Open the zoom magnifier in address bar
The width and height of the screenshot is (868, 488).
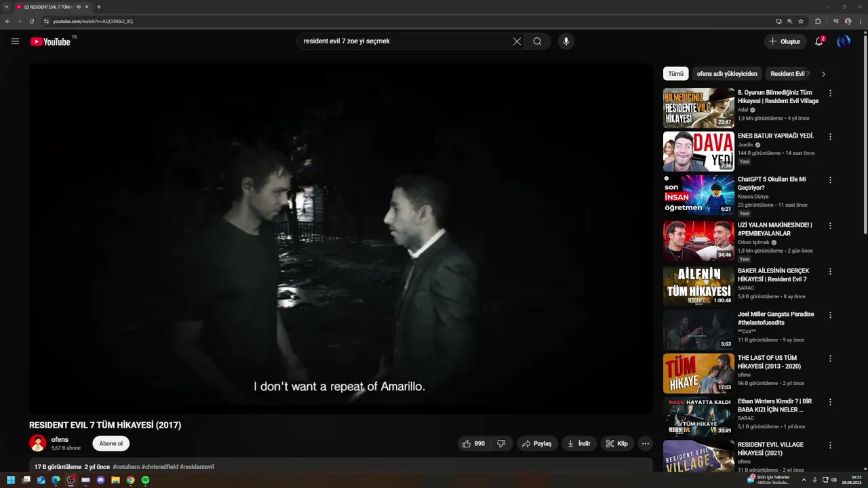(x=790, y=21)
